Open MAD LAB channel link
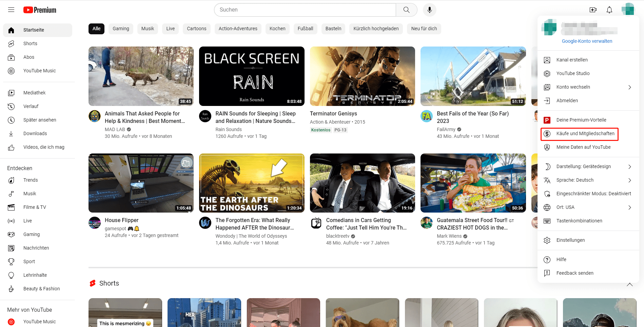644x327 pixels. (x=115, y=129)
